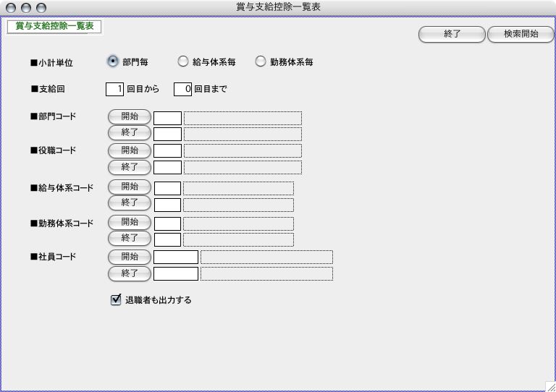This screenshot has height=392, width=556.
Task: Click the 支給回 starting count field
Action: [x=114, y=90]
